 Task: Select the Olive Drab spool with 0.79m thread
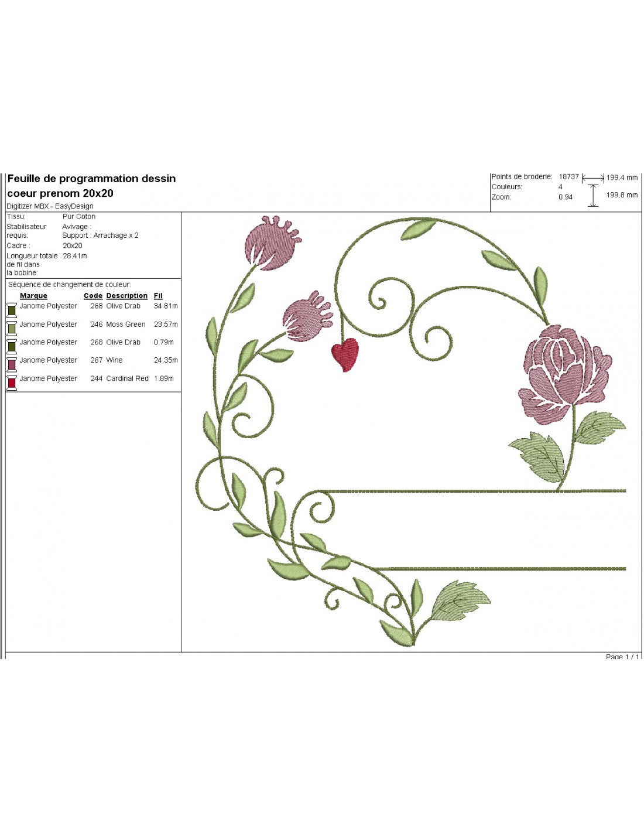point(12,346)
